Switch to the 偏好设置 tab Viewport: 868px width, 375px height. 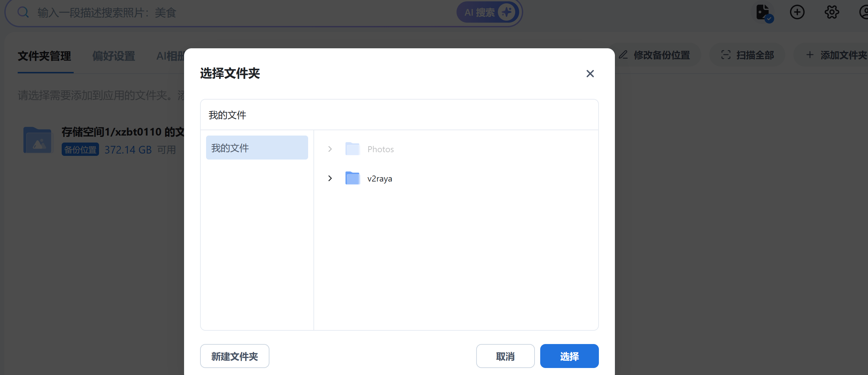pyautogui.click(x=114, y=56)
